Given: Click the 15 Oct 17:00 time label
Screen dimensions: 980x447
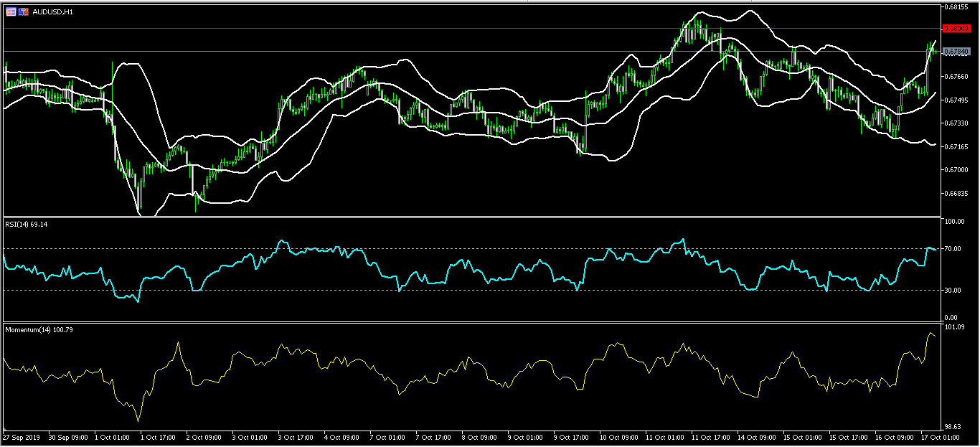Looking at the screenshot, I should (848, 436).
